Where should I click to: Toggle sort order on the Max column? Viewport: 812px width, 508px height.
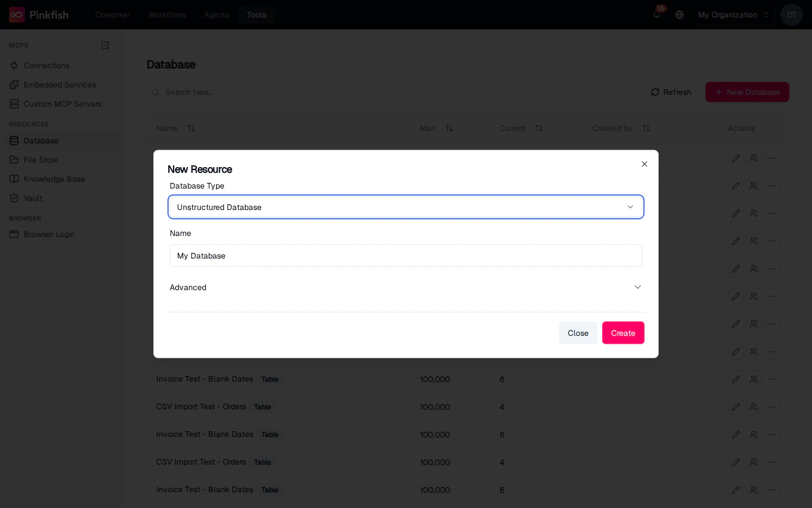(449, 128)
